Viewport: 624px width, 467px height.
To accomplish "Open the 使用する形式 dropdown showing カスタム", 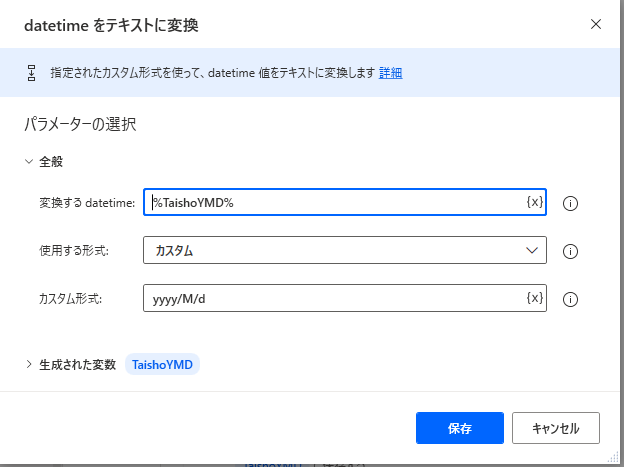I will (x=335, y=251).
